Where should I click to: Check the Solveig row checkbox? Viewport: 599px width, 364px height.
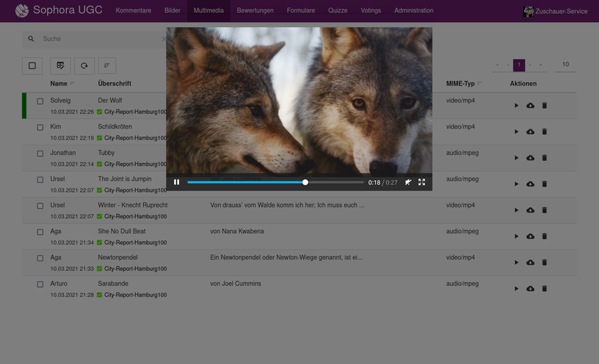coord(40,101)
